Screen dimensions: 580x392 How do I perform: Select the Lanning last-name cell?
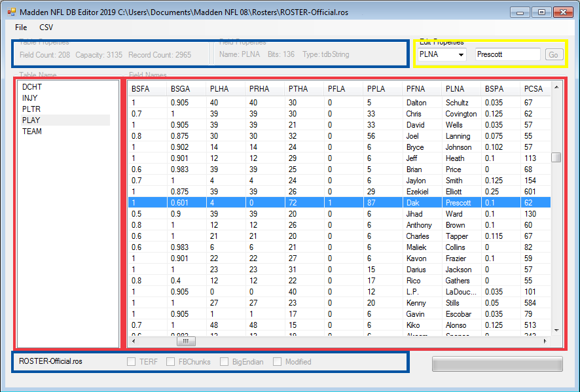click(462, 136)
